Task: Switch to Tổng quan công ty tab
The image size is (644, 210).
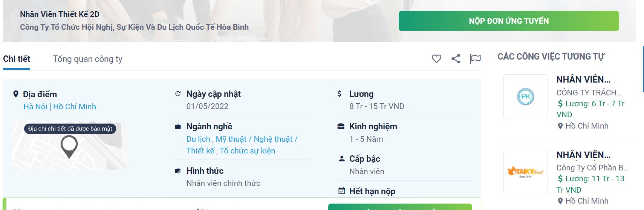Action: click(x=87, y=59)
